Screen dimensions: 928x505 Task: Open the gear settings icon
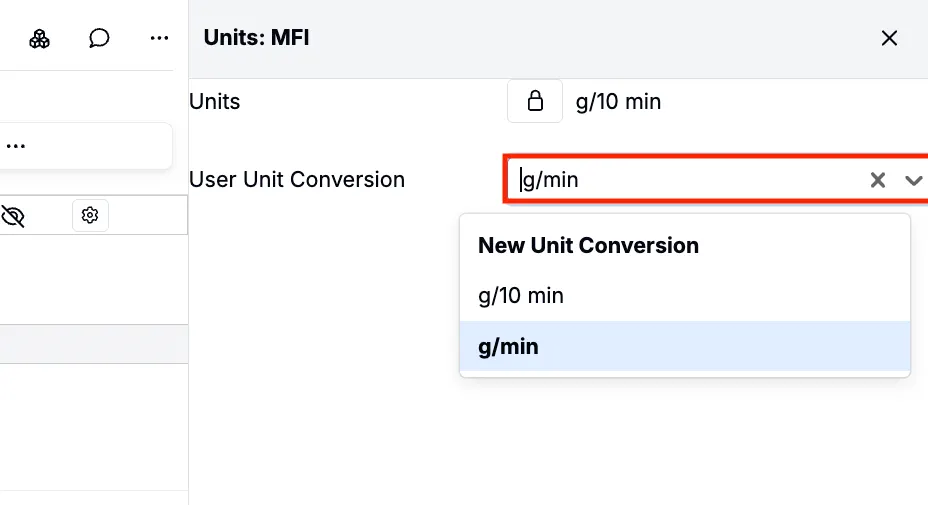(90, 215)
